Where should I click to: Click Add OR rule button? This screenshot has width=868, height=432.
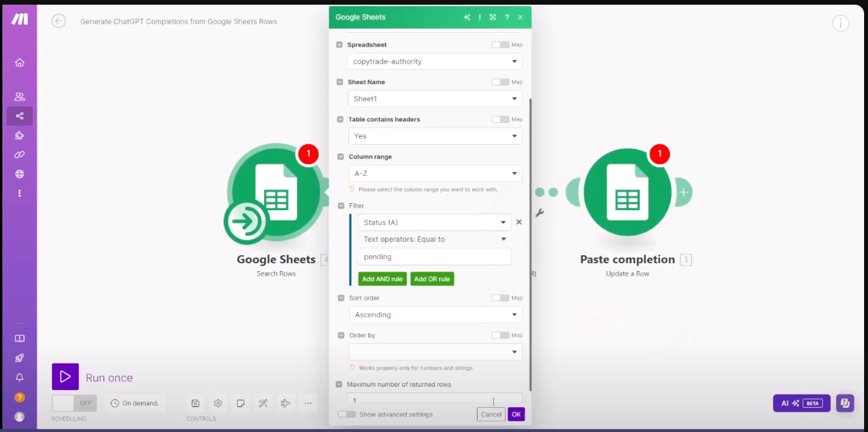(432, 279)
